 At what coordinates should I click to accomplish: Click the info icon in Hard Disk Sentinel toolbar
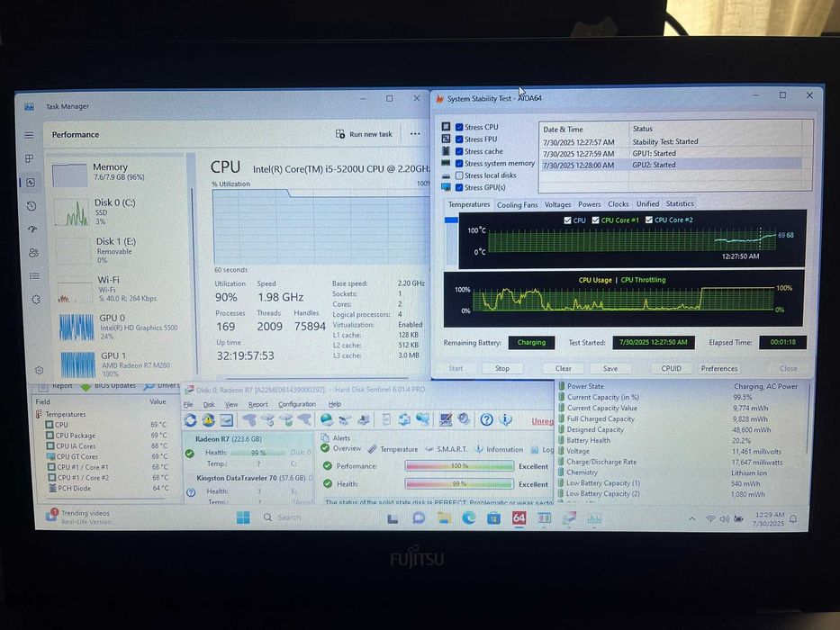click(x=505, y=419)
